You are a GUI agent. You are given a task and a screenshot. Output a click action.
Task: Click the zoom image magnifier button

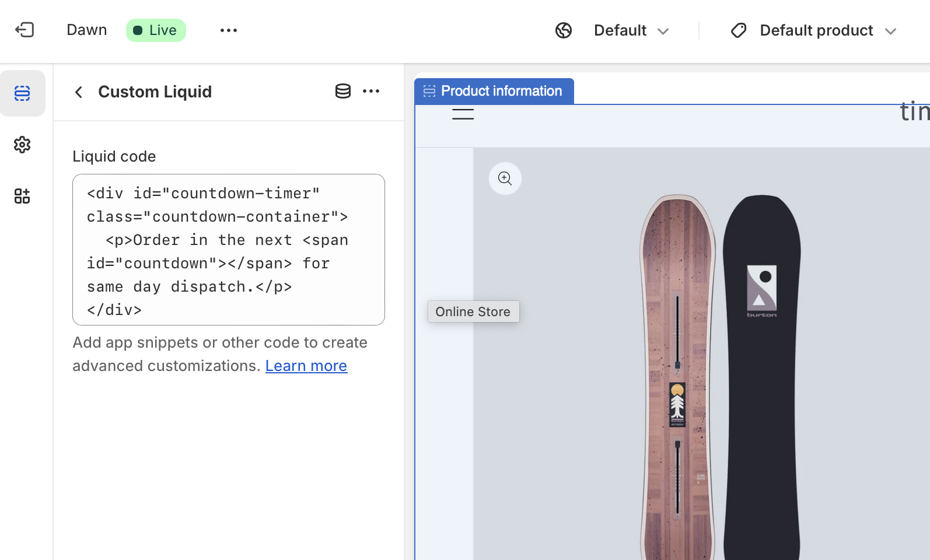[x=505, y=178]
